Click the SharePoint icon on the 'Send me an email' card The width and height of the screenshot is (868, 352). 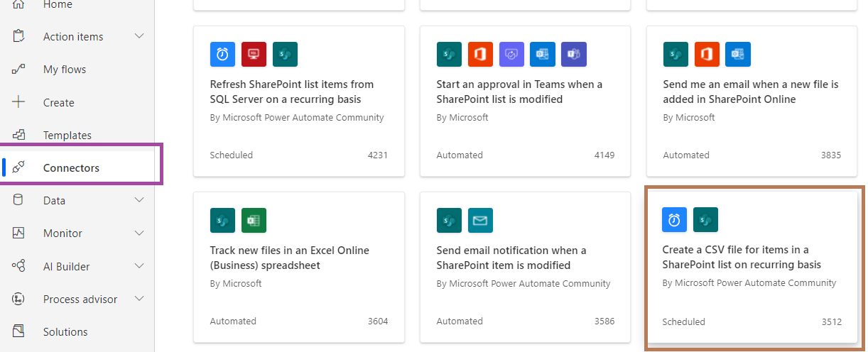point(676,54)
